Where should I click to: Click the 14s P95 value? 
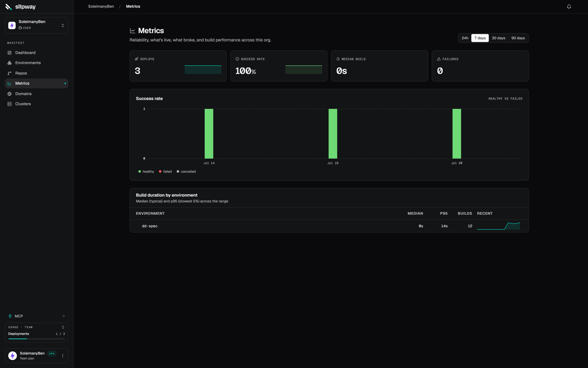coord(444,226)
